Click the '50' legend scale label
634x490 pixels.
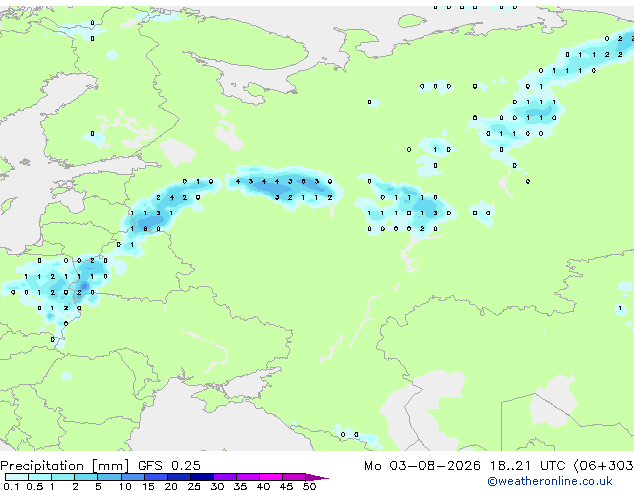pyautogui.click(x=309, y=486)
